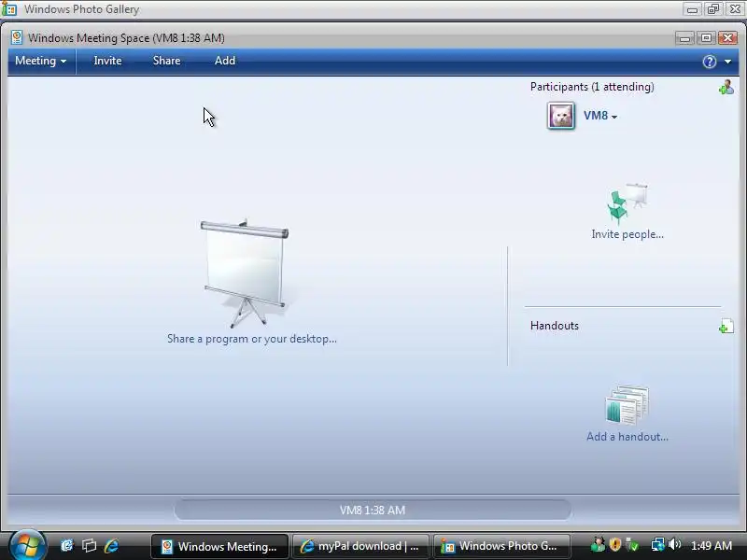
Task: Switch to Windows Photo Gallery taskbar button
Action: tap(501, 546)
